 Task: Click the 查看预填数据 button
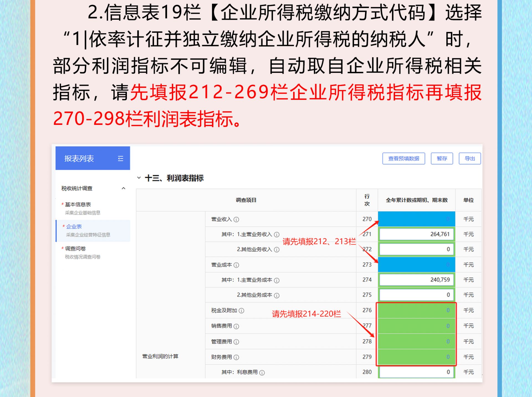tap(403, 158)
